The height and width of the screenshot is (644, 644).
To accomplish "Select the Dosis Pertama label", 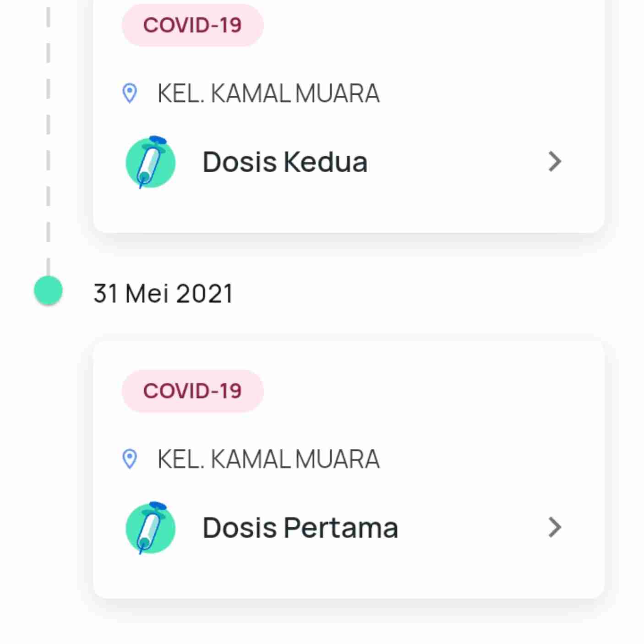I will (x=300, y=527).
